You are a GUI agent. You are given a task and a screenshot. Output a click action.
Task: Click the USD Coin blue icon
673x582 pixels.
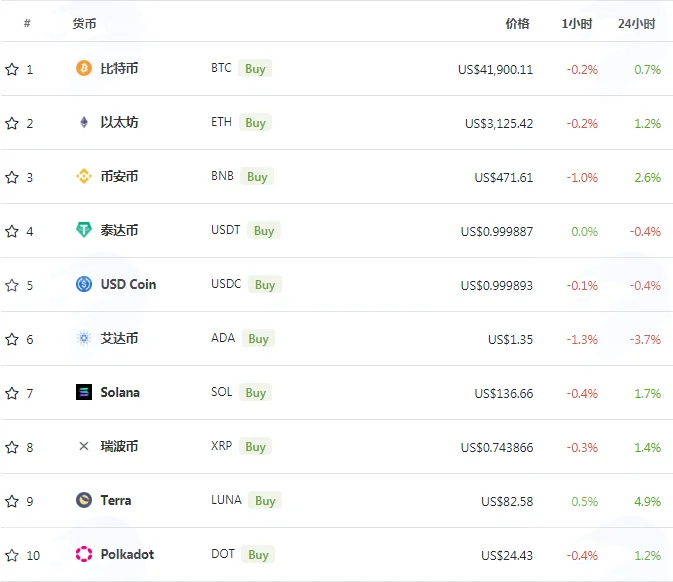(x=84, y=284)
